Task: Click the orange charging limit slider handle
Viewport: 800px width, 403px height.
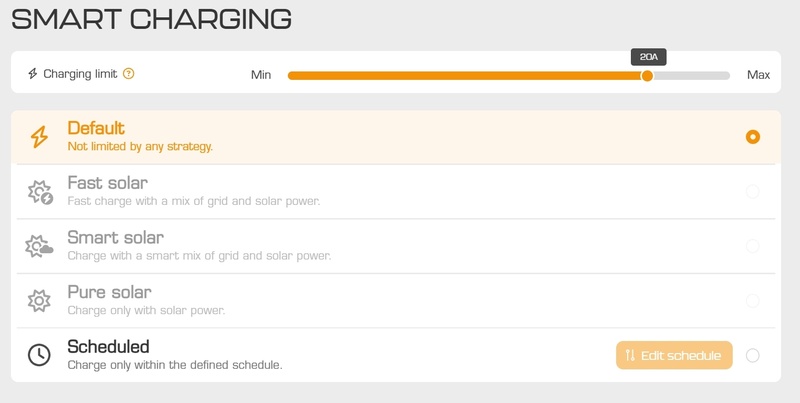Action: pyautogui.click(x=647, y=75)
